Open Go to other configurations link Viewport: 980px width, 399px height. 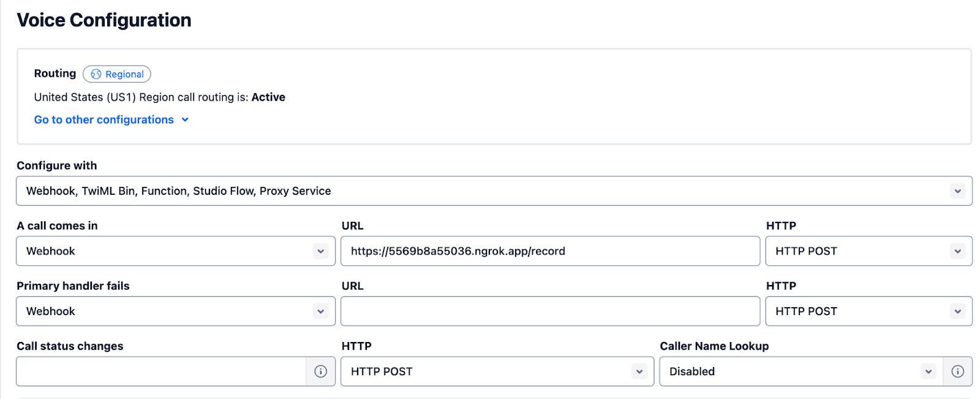point(104,120)
